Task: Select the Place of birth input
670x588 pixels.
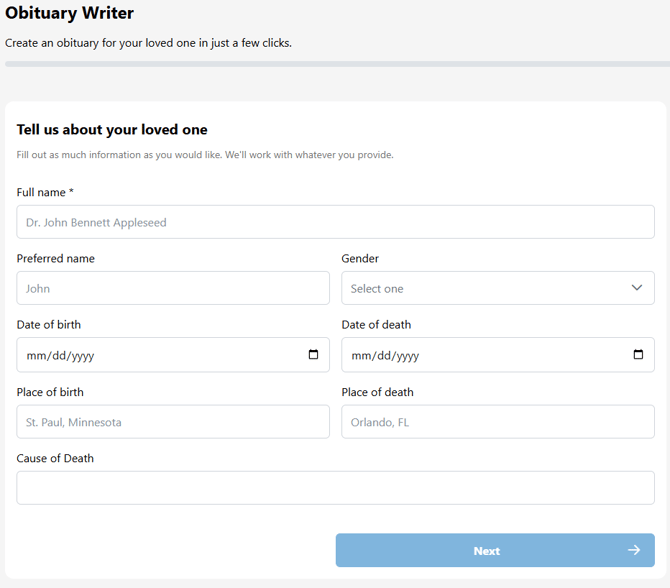Action: [173, 422]
